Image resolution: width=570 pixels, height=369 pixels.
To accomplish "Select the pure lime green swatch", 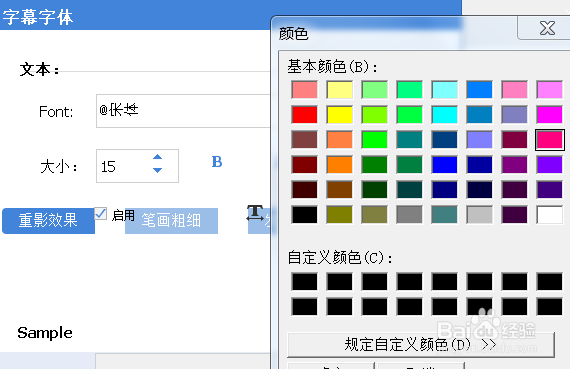I will [x=374, y=140].
